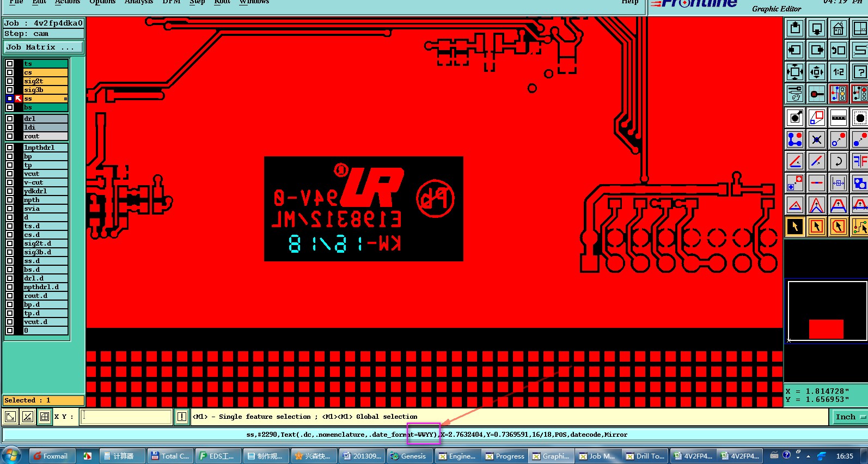Screen dimensions: 868x464
Task: Select the ydkdrl layer name
Action: click(x=46, y=191)
